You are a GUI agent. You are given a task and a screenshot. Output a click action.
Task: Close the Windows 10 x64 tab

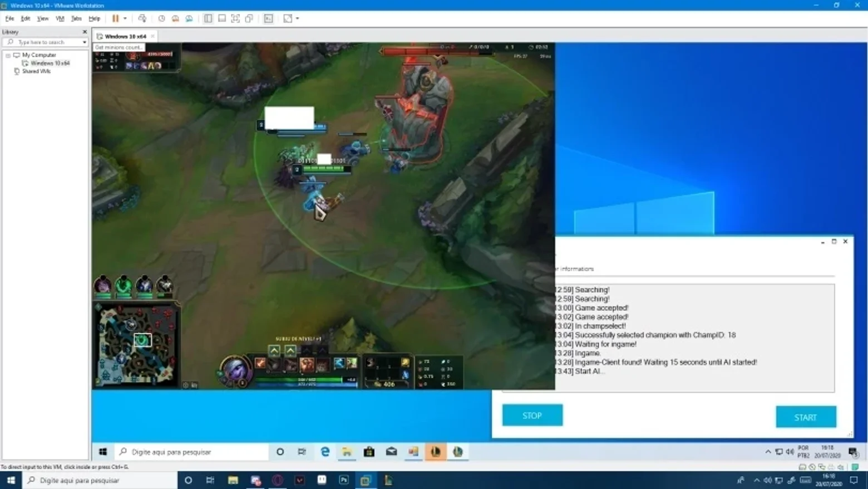pos(152,36)
